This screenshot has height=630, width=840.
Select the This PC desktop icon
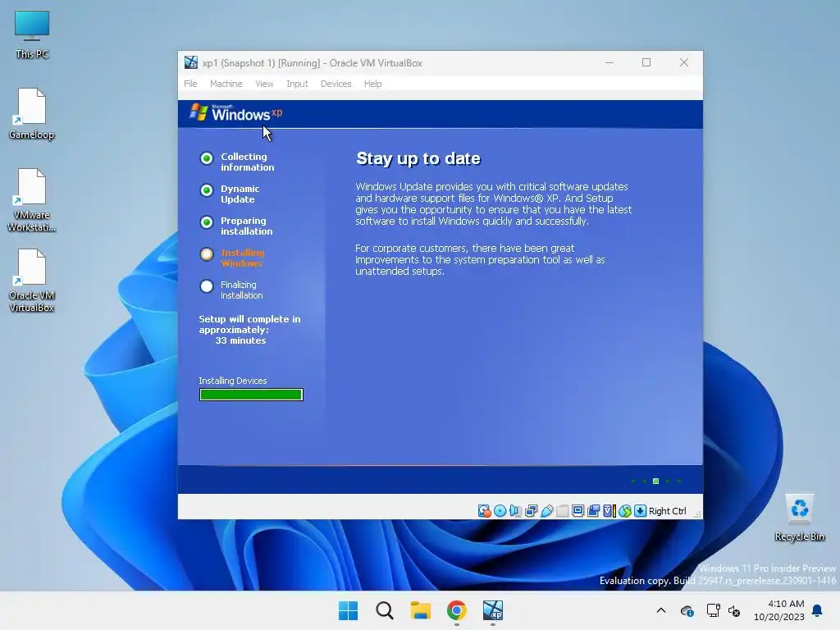pos(32,34)
